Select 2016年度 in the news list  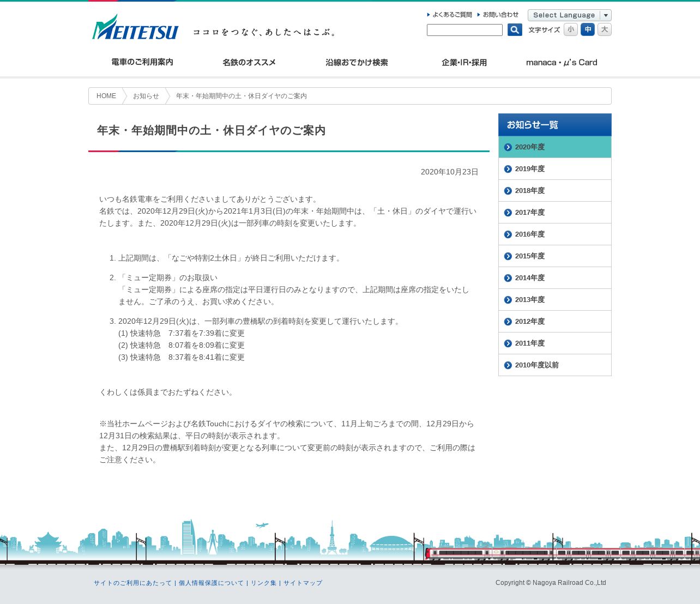pos(555,234)
